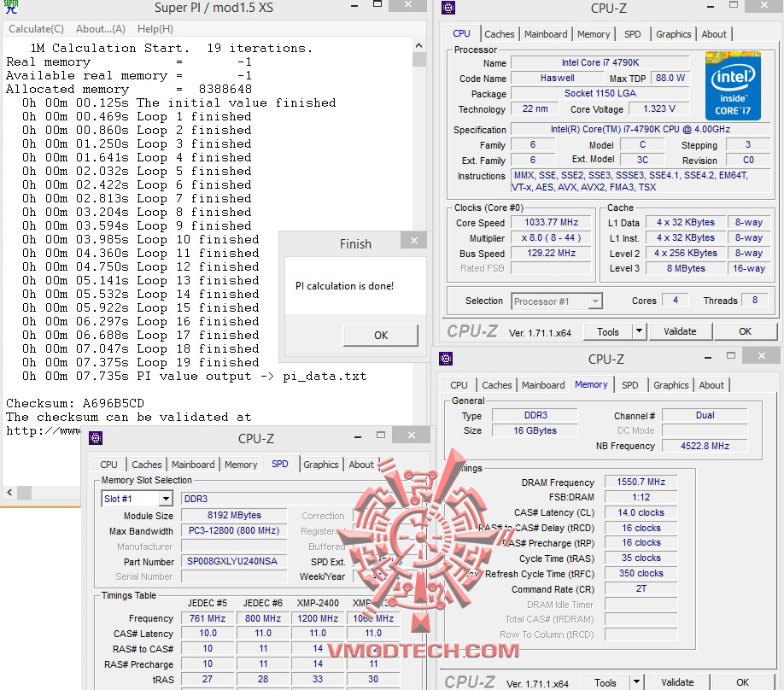Open Caches tab in the Memory CPU-Z window

[x=496, y=385]
